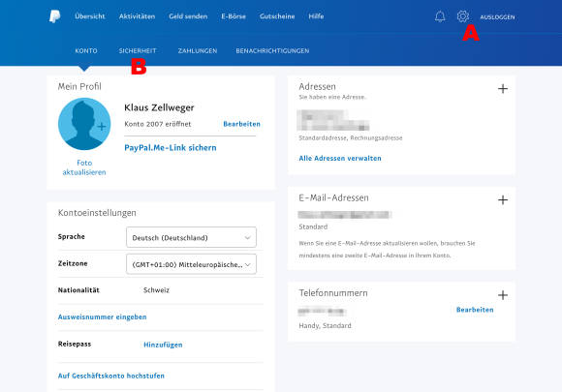Add a phone number with plus icon
Screen dimensions: 562x392
pos(503,295)
